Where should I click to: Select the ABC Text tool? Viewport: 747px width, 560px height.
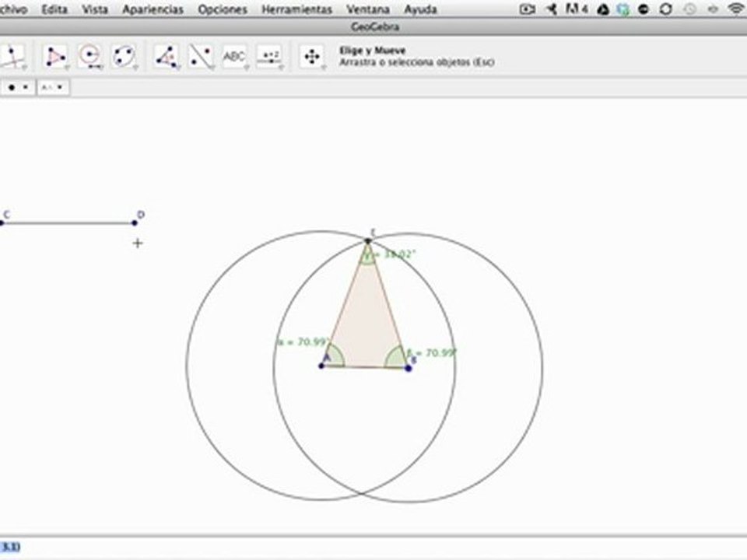tap(234, 56)
